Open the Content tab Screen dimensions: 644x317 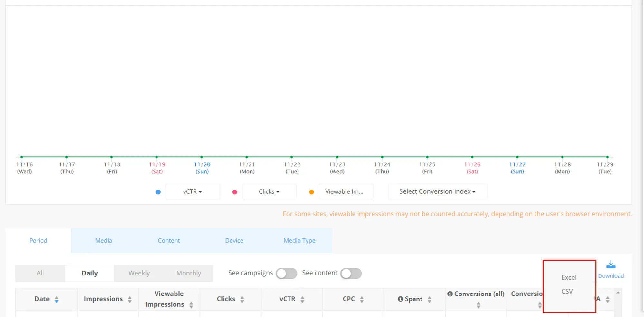tap(169, 241)
